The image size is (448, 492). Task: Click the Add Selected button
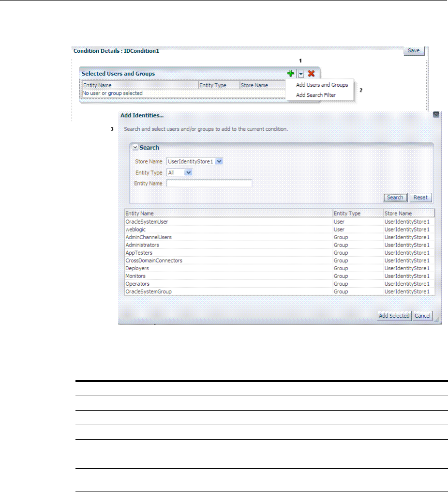(x=394, y=316)
